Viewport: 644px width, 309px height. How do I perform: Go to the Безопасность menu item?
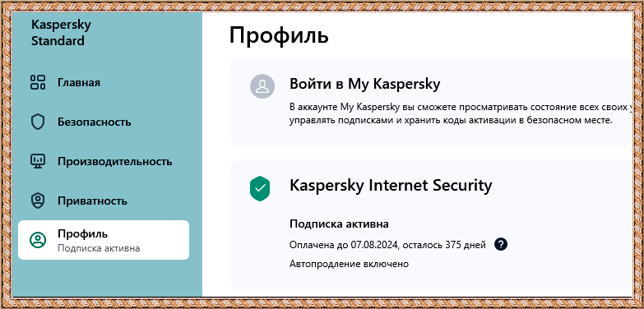104,122
